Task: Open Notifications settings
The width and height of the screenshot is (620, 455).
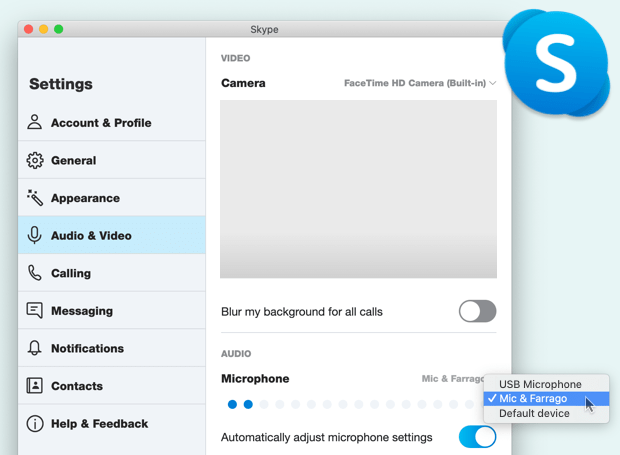Action: 112,348
